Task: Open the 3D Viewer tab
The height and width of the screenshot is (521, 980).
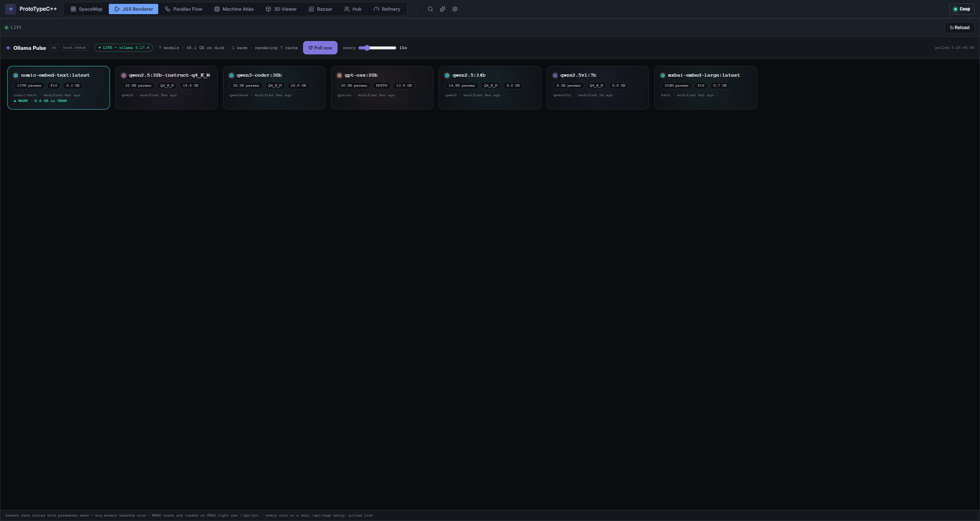Action: pos(281,9)
